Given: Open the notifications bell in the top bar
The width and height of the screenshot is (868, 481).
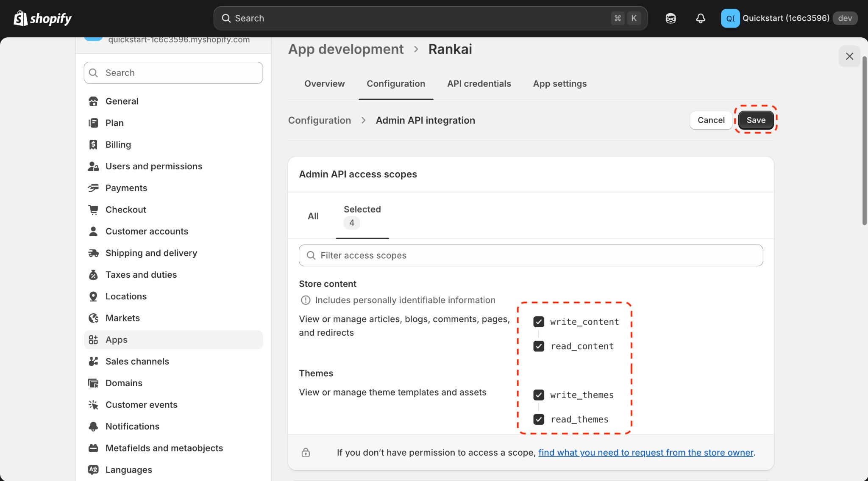Looking at the screenshot, I should (x=700, y=18).
